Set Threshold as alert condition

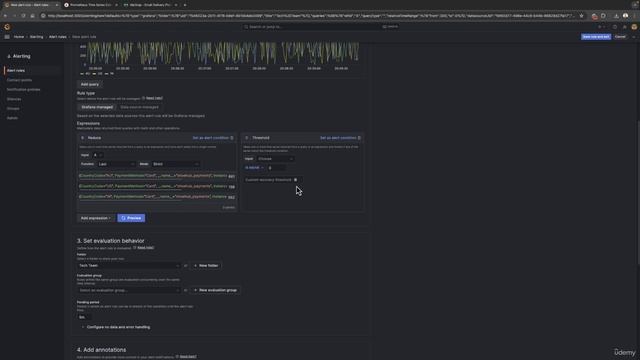tap(338, 138)
